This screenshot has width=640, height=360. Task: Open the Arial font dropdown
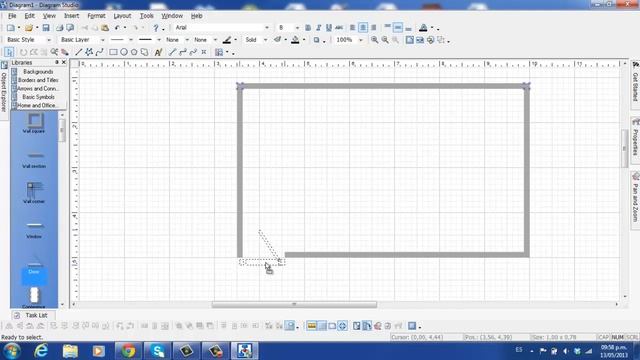pos(267,28)
